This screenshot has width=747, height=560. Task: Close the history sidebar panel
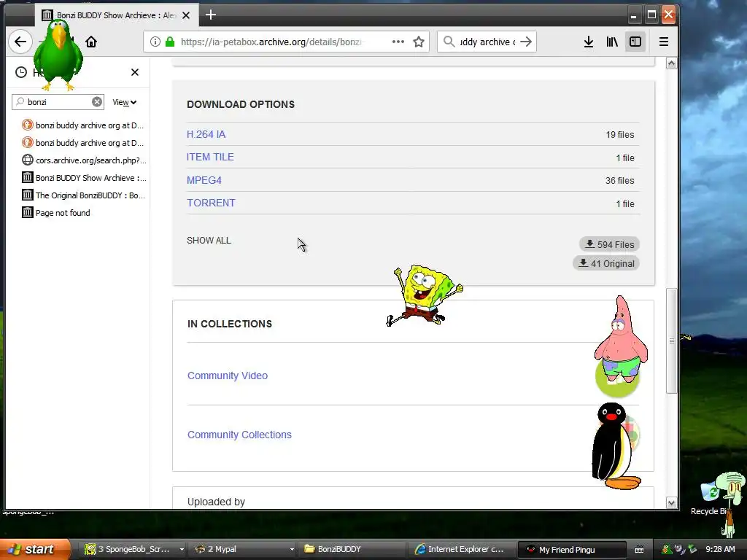(x=135, y=72)
